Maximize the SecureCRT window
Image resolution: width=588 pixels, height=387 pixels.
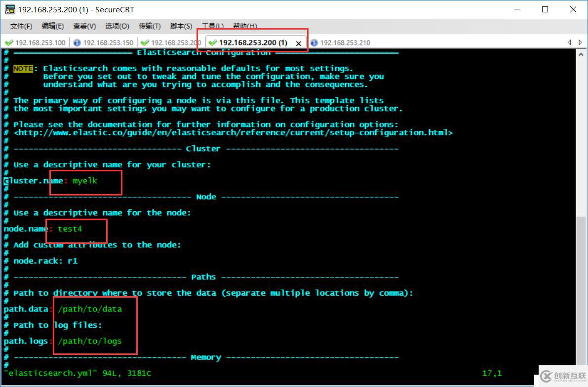pyautogui.click(x=545, y=9)
